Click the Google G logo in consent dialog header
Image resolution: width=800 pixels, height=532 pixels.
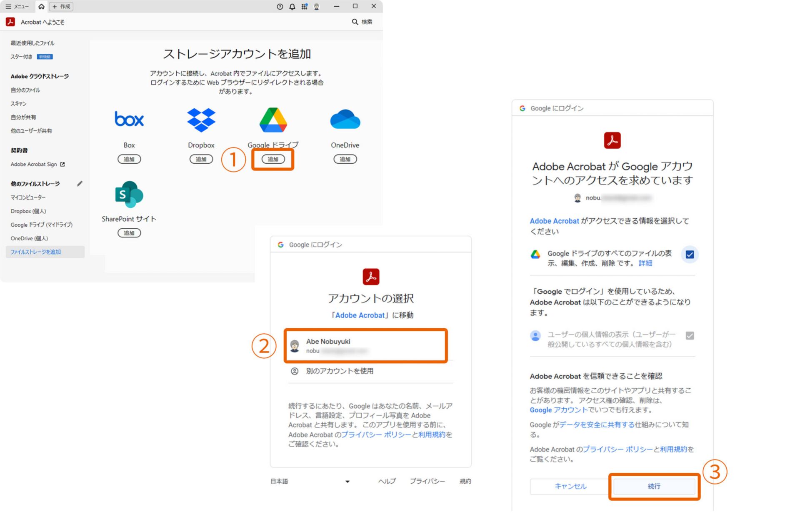[x=522, y=108]
